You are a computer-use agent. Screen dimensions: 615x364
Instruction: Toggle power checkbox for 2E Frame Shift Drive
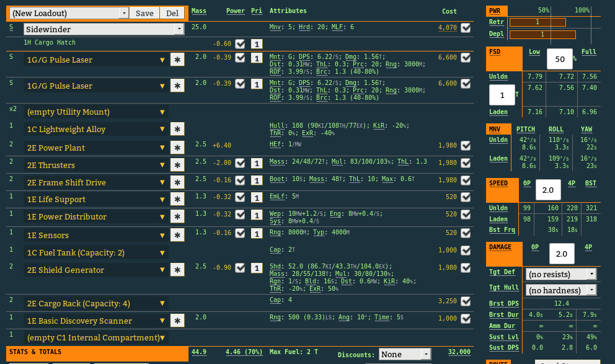[240, 180]
